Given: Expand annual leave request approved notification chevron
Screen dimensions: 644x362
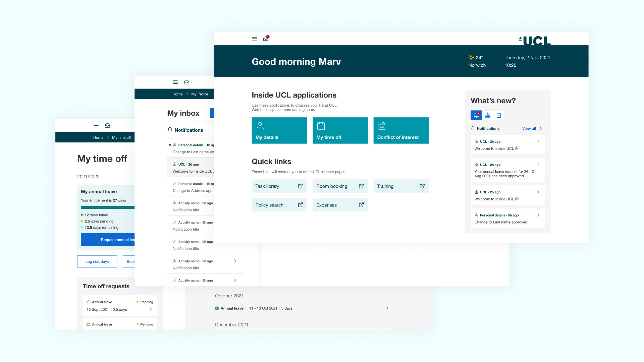Looking at the screenshot, I should coord(538,165).
